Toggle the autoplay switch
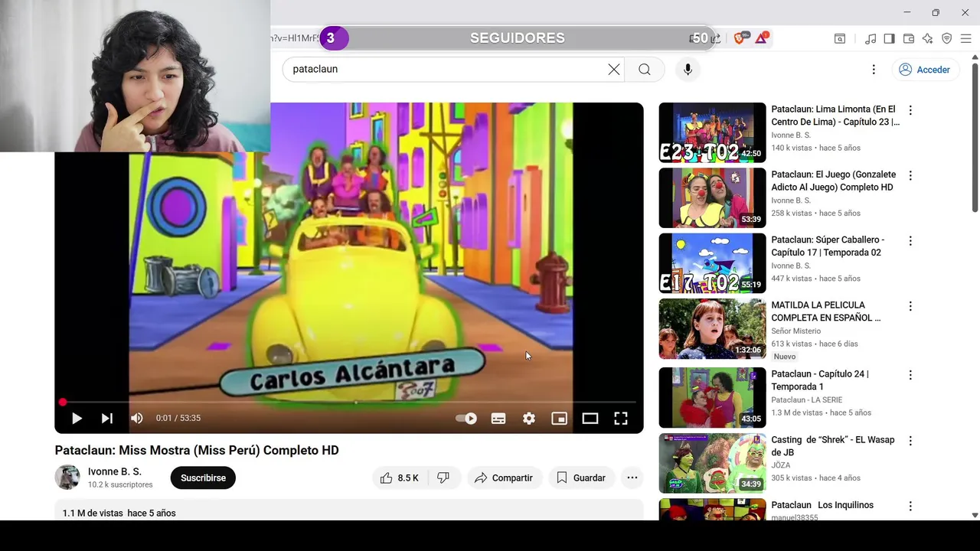Viewport: 980px width, 551px height. 466,418
